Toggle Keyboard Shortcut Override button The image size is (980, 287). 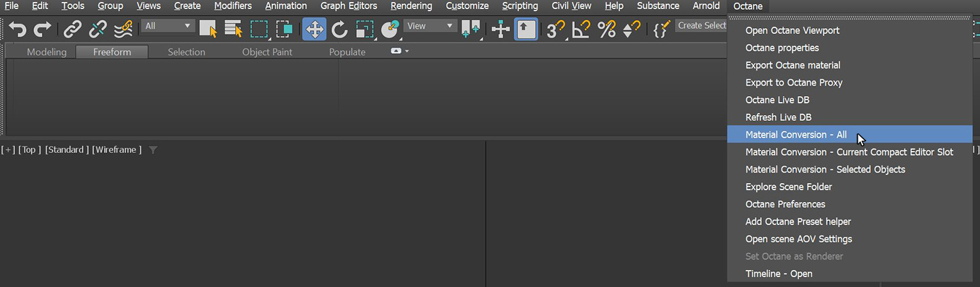tap(526, 29)
